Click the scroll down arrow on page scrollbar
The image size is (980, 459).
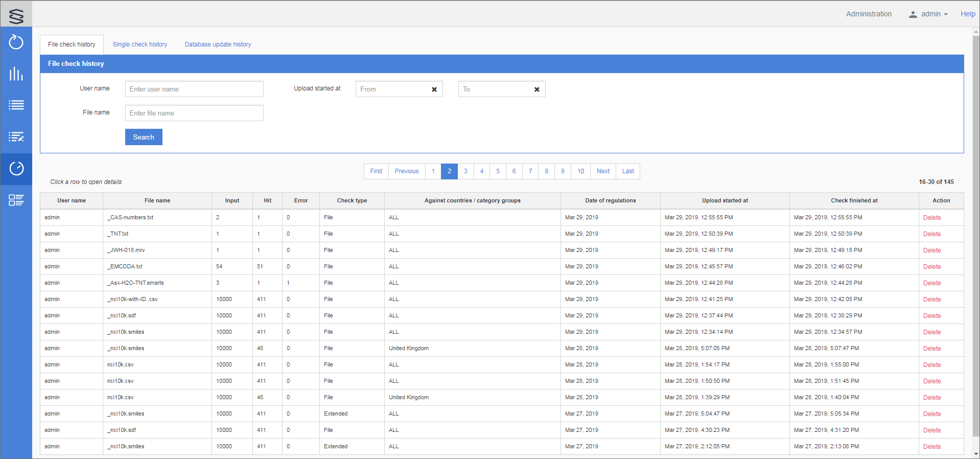tap(976, 453)
